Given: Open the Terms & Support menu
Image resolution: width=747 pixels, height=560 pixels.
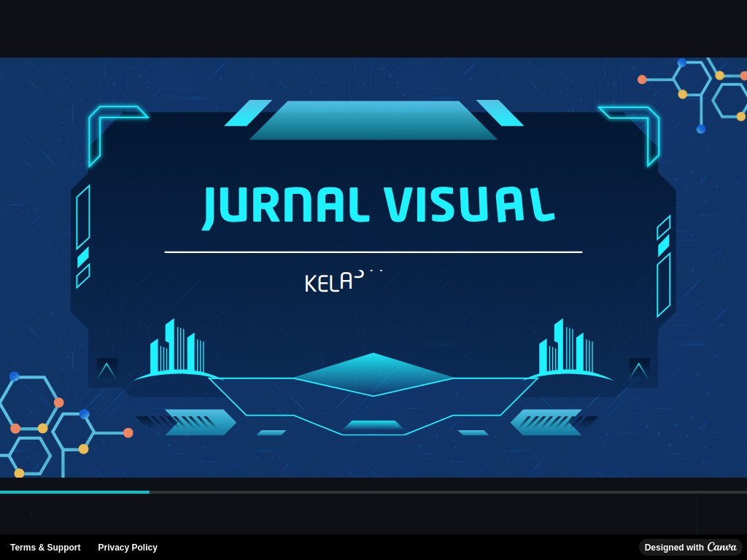Looking at the screenshot, I should point(45,548).
